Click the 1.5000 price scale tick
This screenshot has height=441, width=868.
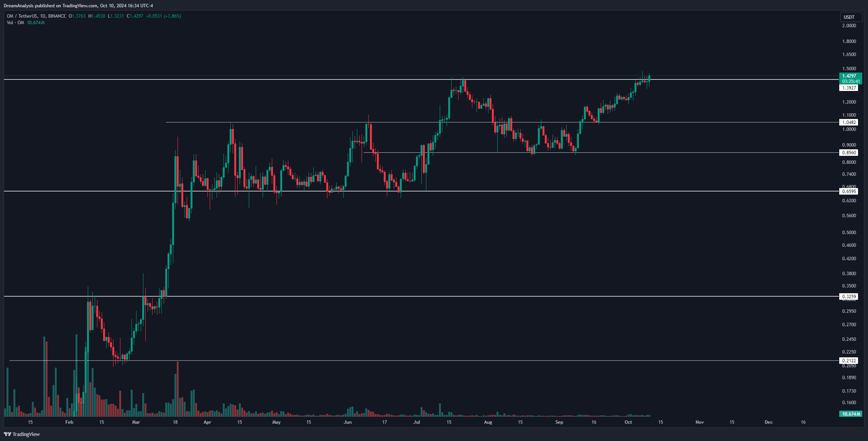(x=849, y=69)
